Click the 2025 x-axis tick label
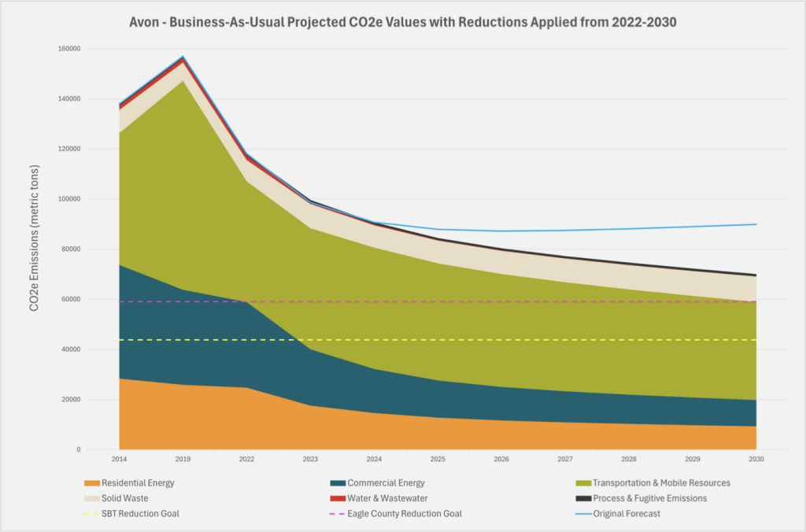This screenshot has width=806, height=532. pos(438,457)
